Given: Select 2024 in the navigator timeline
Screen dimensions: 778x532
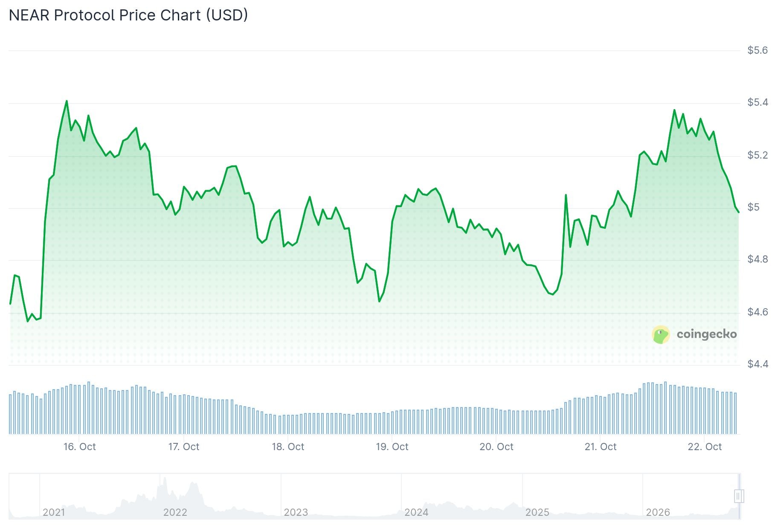Looking at the screenshot, I should tap(416, 512).
